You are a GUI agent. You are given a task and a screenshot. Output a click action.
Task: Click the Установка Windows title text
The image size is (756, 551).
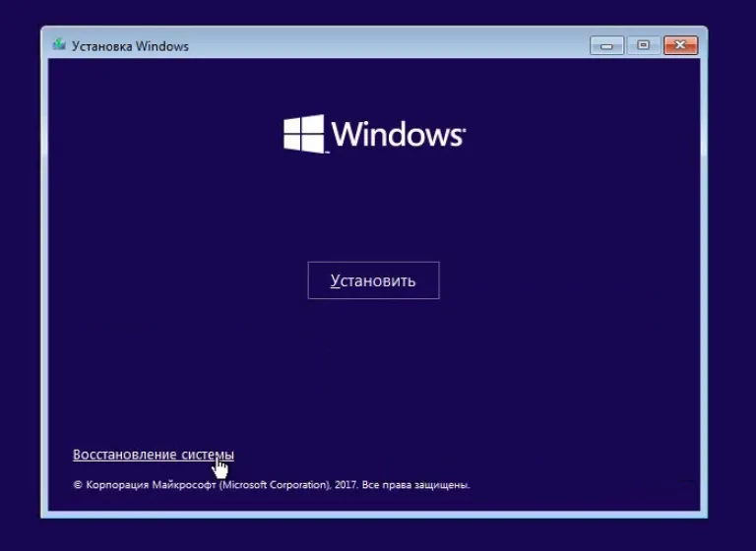(130, 46)
